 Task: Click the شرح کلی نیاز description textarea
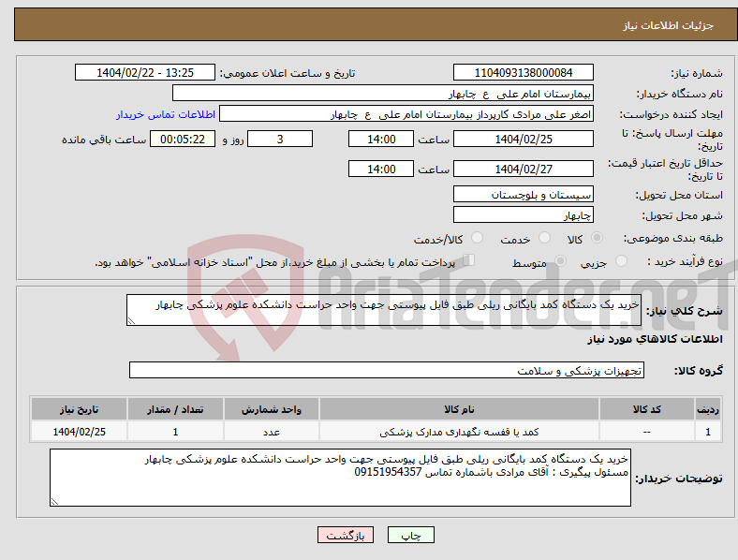(384, 310)
